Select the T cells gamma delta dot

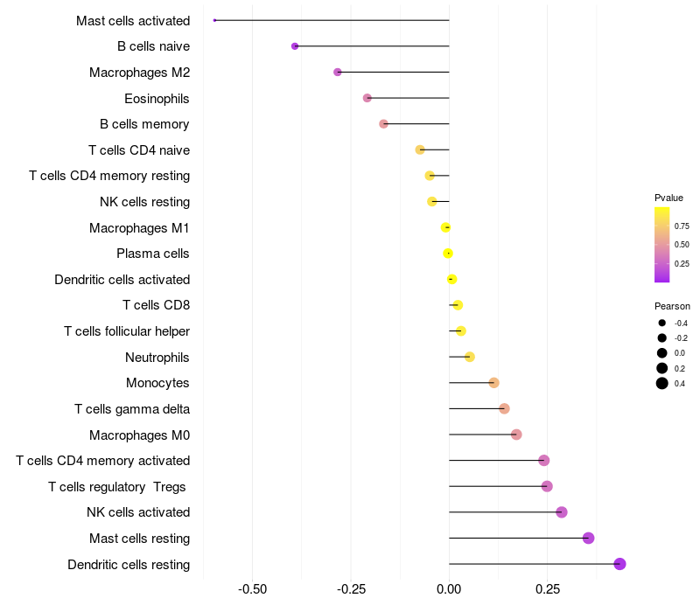[x=504, y=408]
